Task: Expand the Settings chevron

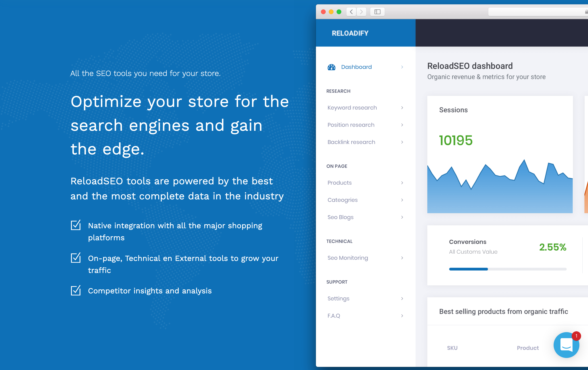Action: (402, 298)
